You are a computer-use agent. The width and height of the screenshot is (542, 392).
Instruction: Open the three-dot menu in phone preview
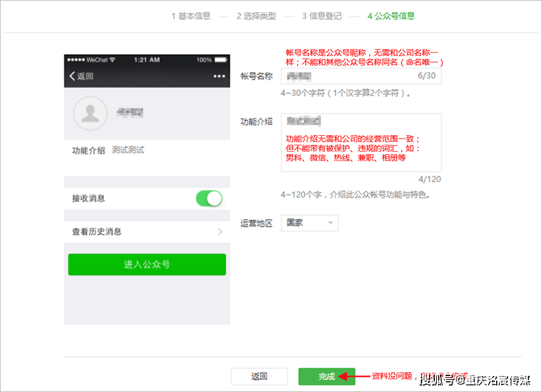pos(219,76)
